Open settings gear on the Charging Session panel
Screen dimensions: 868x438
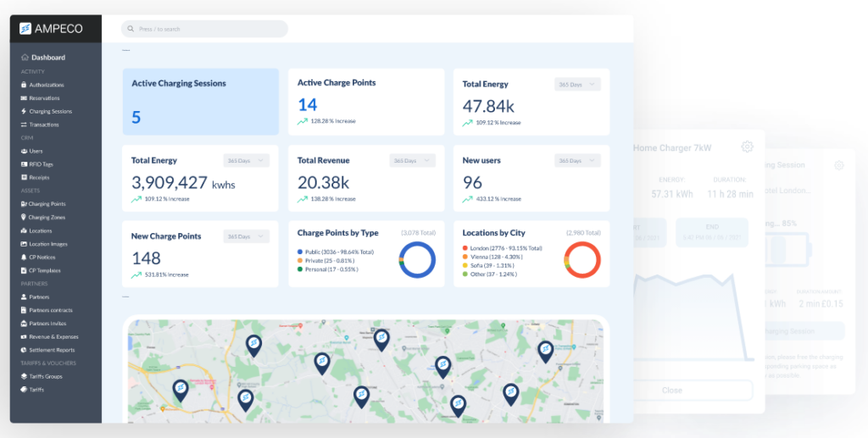click(x=839, y=165)
